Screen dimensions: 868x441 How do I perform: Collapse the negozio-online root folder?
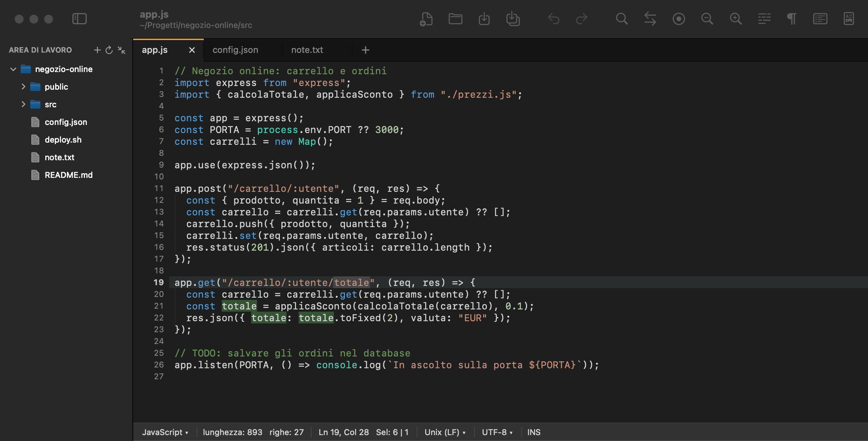coord(13,69)
